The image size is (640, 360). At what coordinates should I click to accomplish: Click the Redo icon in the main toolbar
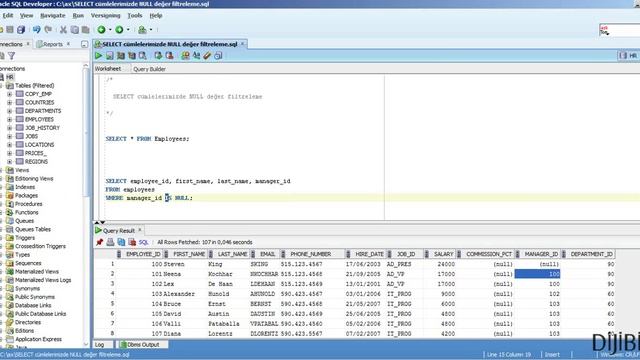pos(48,29)
